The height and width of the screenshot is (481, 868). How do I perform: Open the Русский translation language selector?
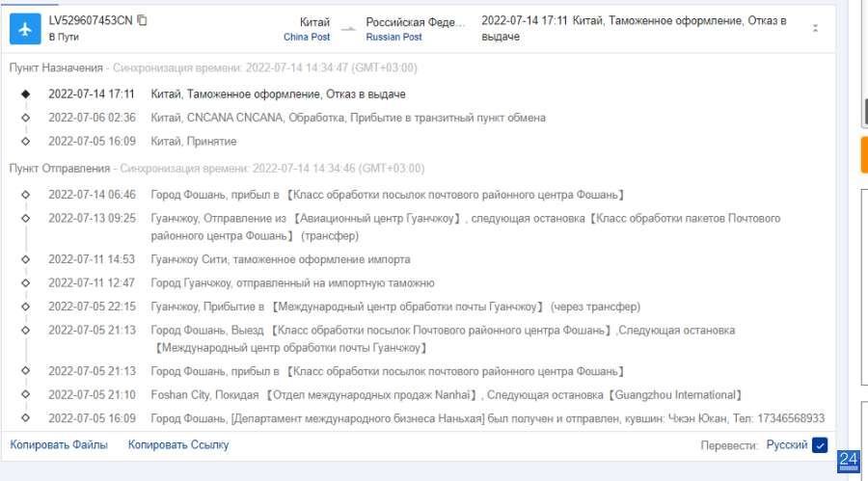(787, 445)
